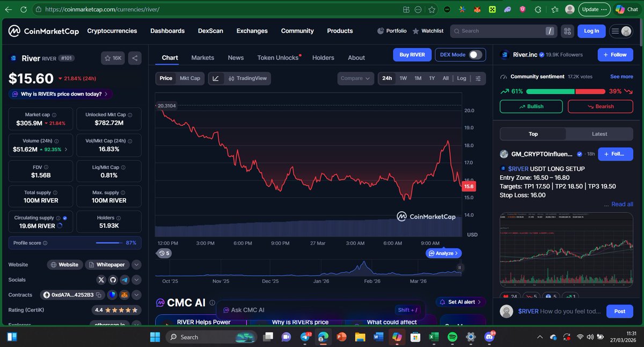
Task: Add token to MetaMask via fox icon
Action: click(124, 295)
